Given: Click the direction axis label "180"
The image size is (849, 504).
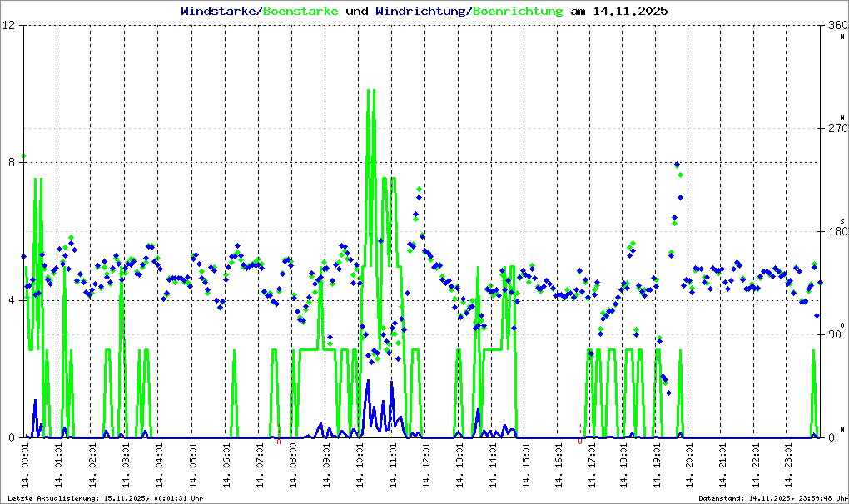Looking at the screenshot, I should click(837, 231).
